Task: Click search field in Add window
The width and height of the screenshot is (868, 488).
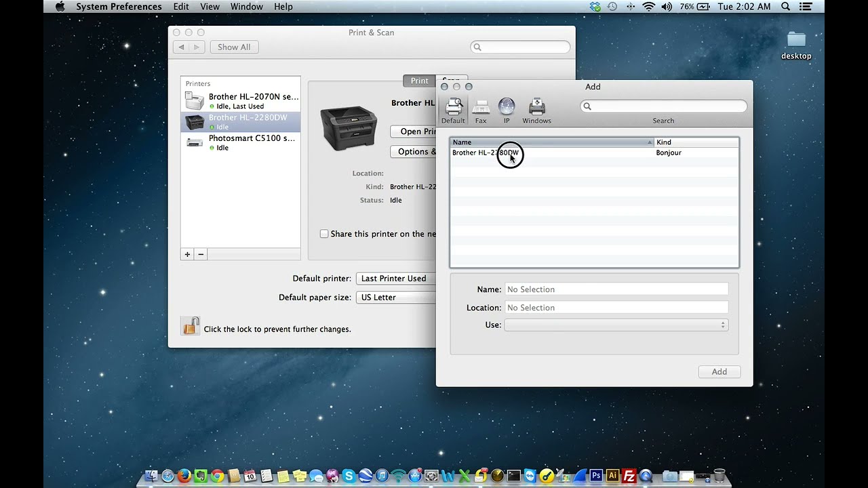Action: pos(664,106)
